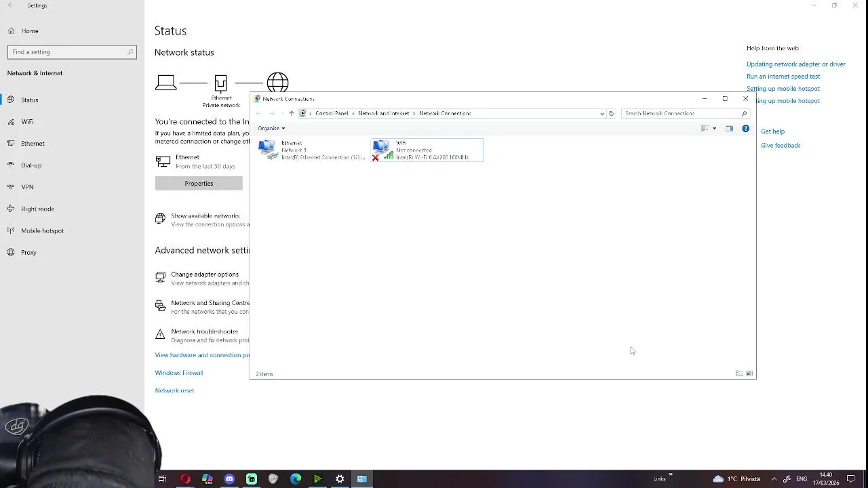The width and height of the screenshot is (868, 488).
Task: Expand the Links toolbar chevron in taskbar
Action: (671, 475)
